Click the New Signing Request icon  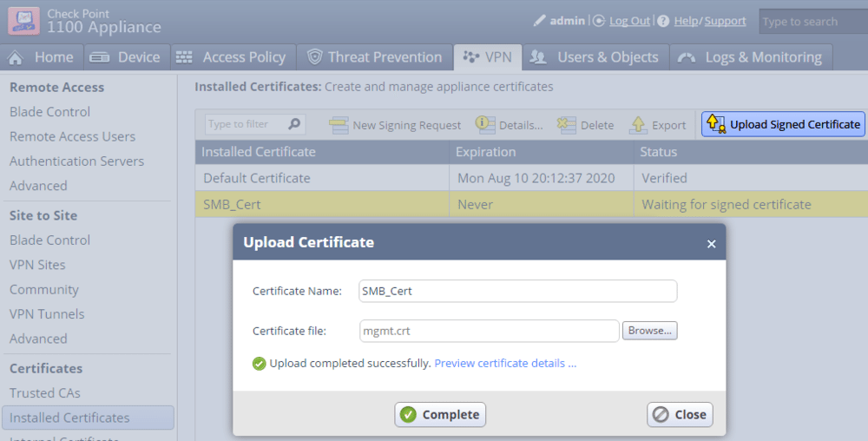pos(339,125)
